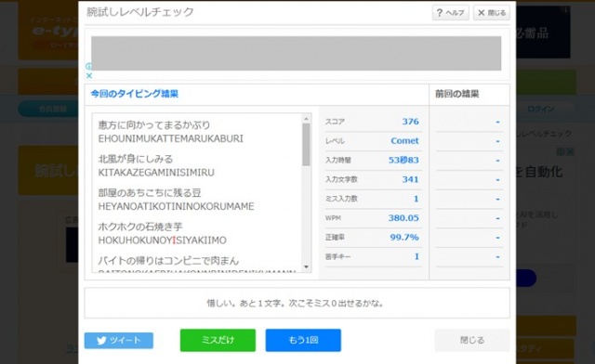595x364 pixels.
Task: Start another round with もう1回
Action: tap(303, 340)
